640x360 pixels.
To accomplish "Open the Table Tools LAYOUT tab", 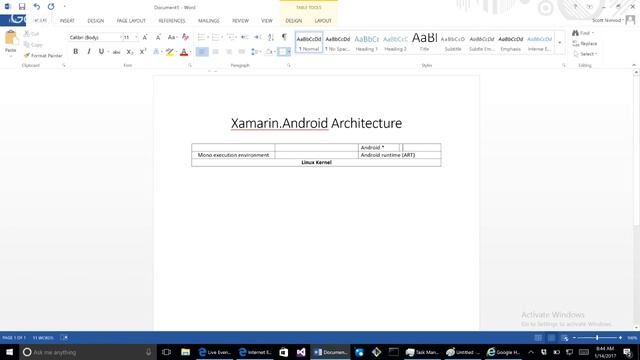I will pyautogui.click(x=323, y=21).
